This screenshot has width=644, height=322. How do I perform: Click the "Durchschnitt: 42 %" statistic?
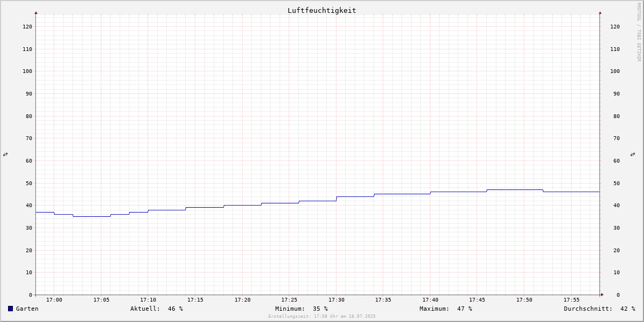point(599,309)
